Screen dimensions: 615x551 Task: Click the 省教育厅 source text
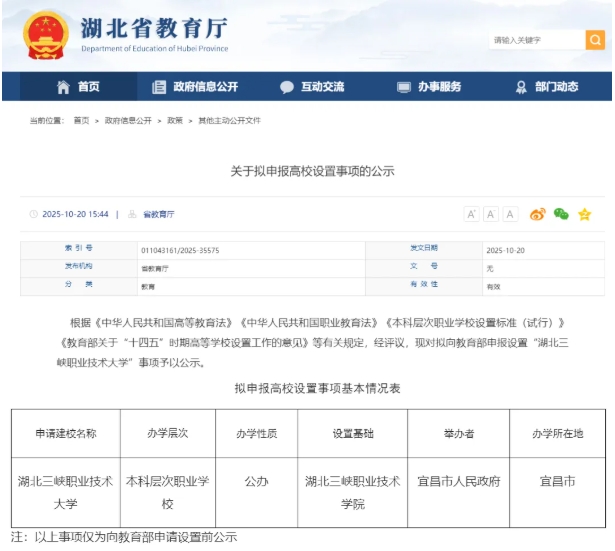158,214
